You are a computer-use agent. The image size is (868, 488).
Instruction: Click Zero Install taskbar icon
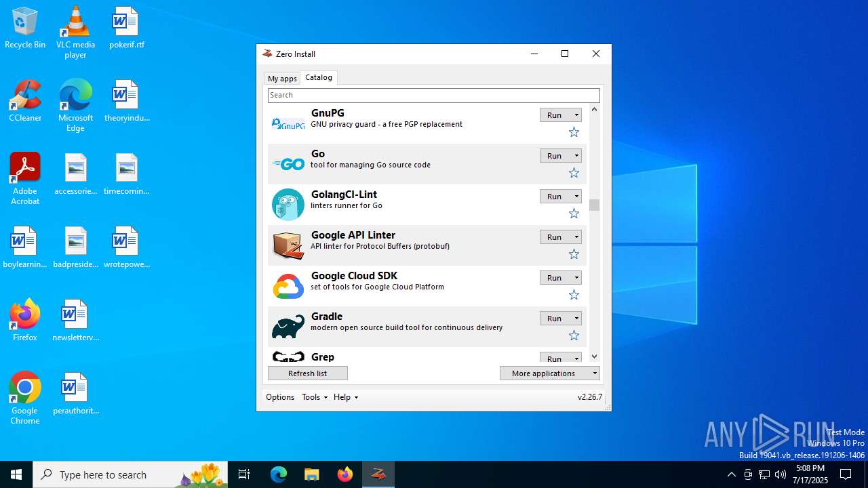point(378,474)
